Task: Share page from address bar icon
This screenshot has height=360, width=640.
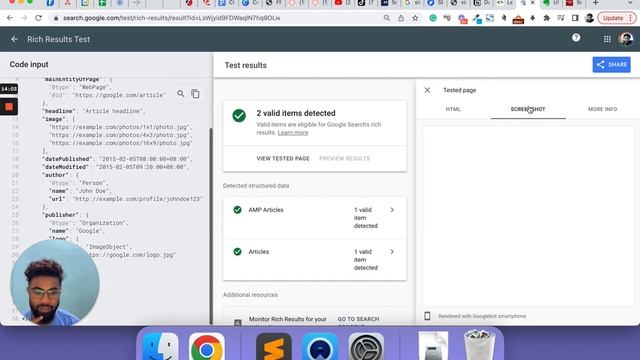Action: tap(401, 18)
